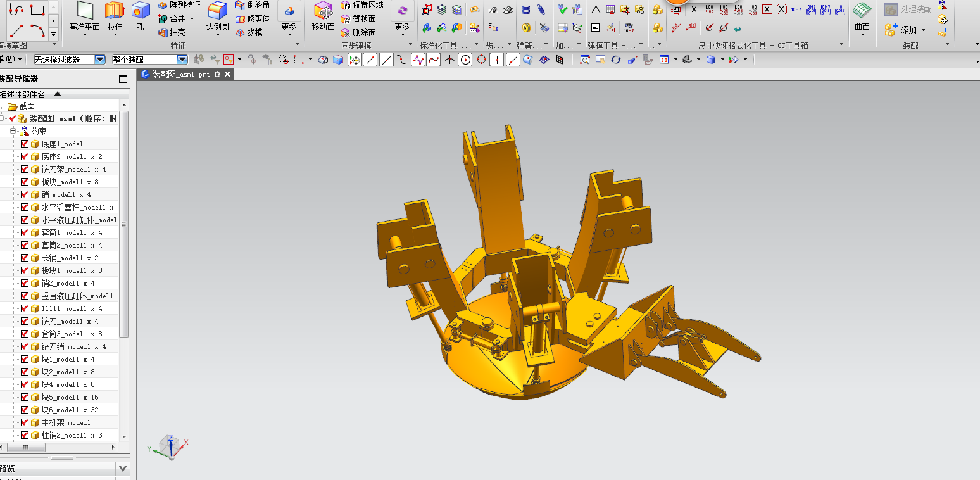Uncheck the 底座1_model1 component checkbox
This screenshot has width=980, height=480.
(x=25, y=144)
